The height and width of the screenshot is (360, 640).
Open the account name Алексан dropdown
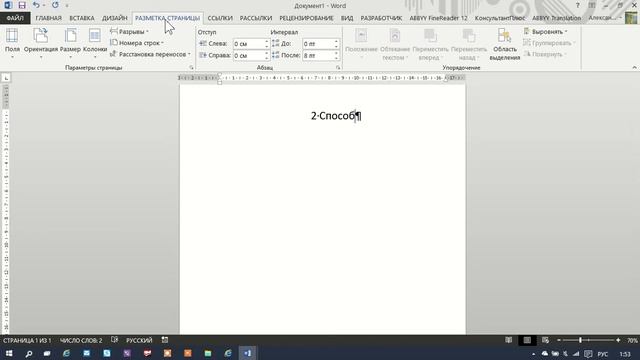tap(605, 18)
